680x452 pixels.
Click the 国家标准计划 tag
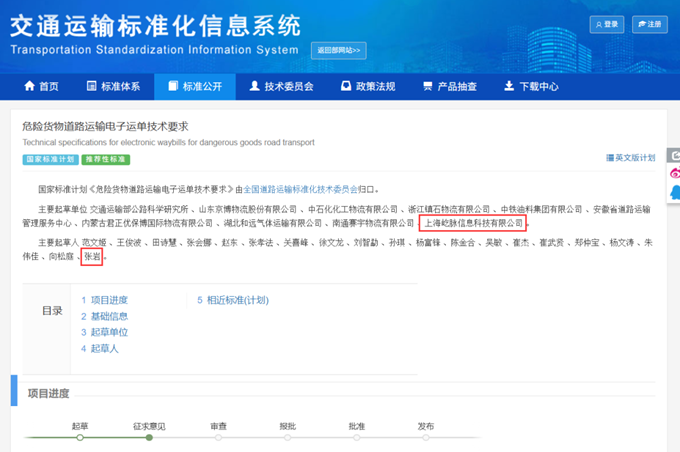pos(50,159)
